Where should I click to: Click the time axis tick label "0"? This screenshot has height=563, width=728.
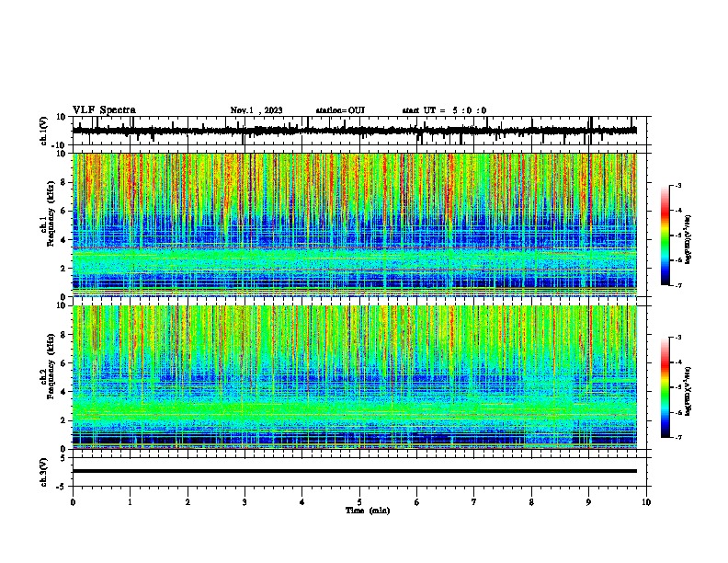[x=73, y=502]
